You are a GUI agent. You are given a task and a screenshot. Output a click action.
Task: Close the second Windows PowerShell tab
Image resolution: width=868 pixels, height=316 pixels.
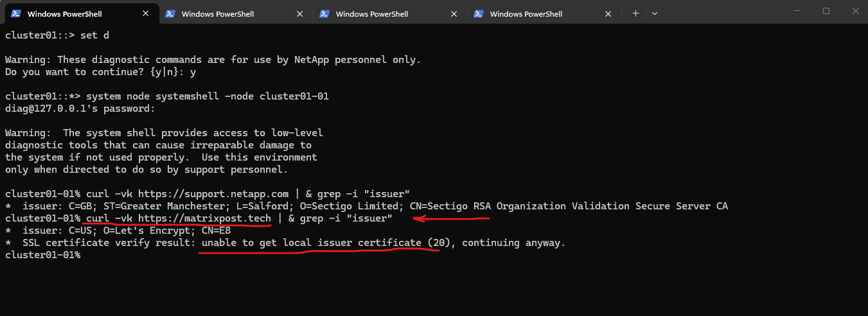(x=300, y=13)
